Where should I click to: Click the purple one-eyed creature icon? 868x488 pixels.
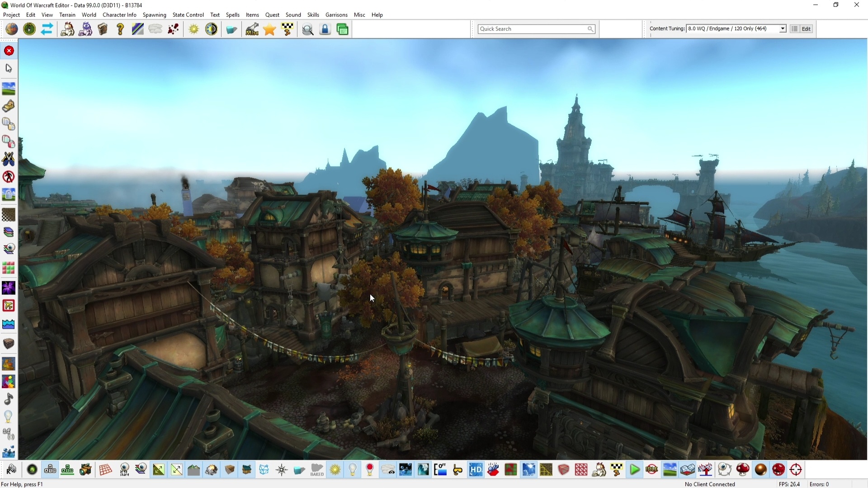pos(85,29)
